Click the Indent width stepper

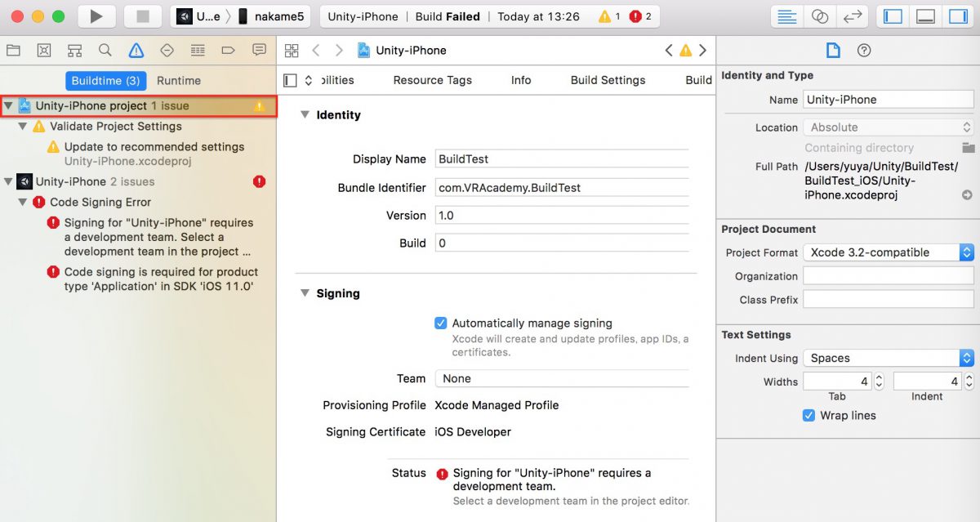click(969, 381)
